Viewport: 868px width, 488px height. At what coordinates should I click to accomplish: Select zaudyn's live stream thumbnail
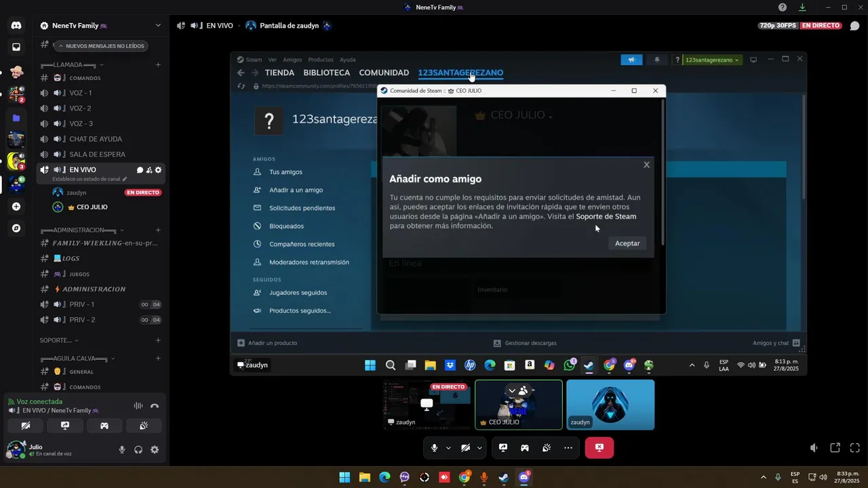427,405
